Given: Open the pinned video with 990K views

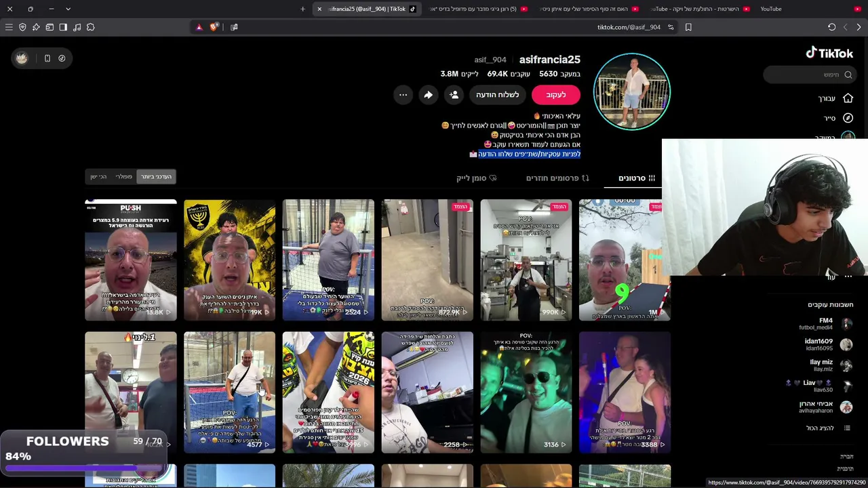Looking at the screenshot, I should point(526,260).
